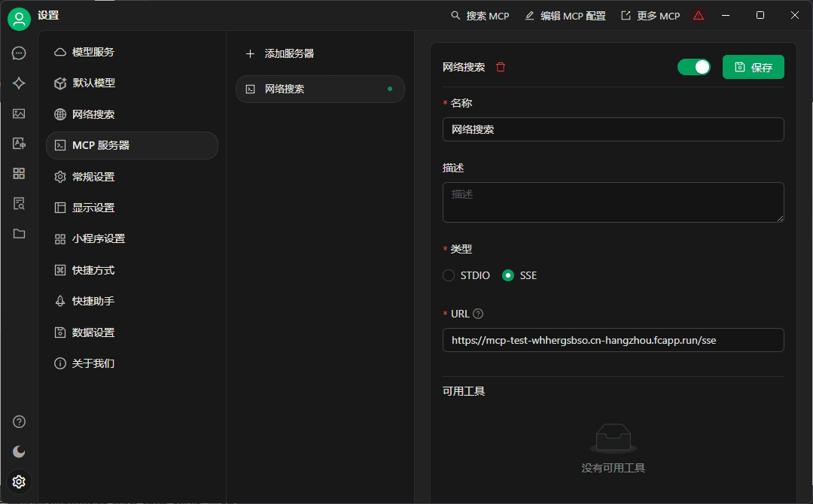Image resolution: width=813 pixels, height=504 pixels.
Task: Open 模型服务 settings
Action: click(132, 52)
